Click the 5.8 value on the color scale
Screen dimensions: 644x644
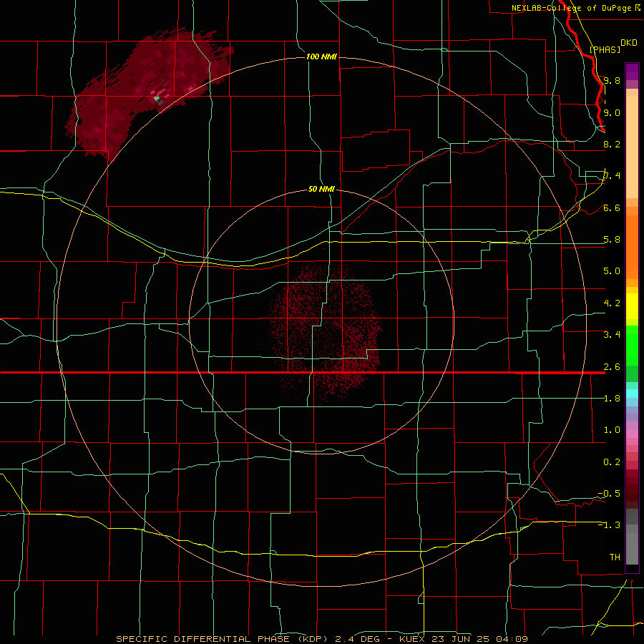coord(612,240)
